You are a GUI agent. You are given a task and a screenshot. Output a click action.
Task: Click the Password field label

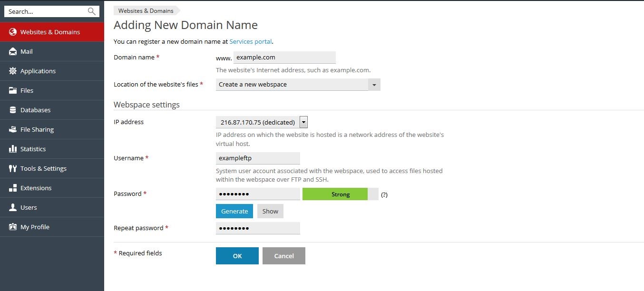point(130,194)
